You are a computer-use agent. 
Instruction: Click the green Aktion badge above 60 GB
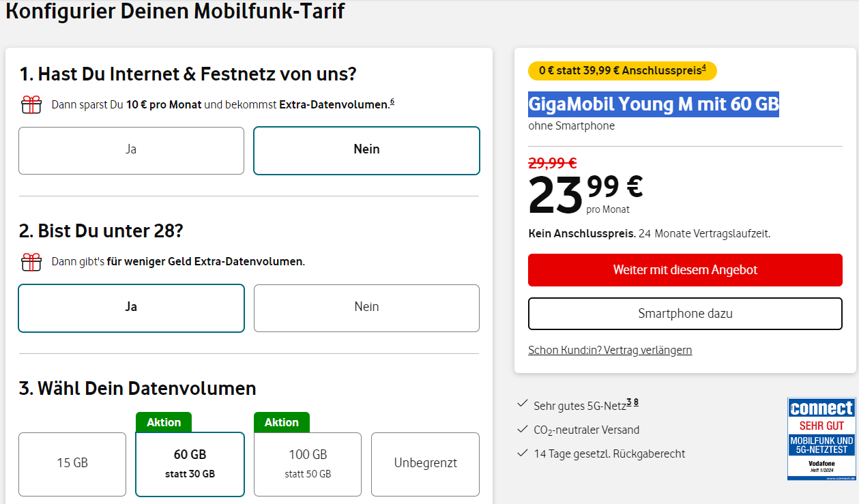pos(164,422)
